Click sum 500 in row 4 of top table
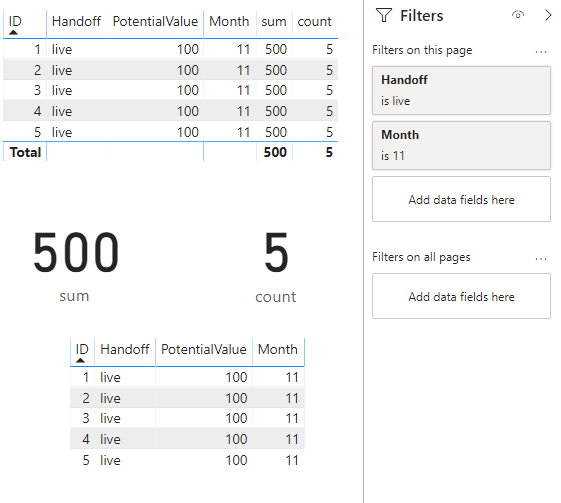 276,111
